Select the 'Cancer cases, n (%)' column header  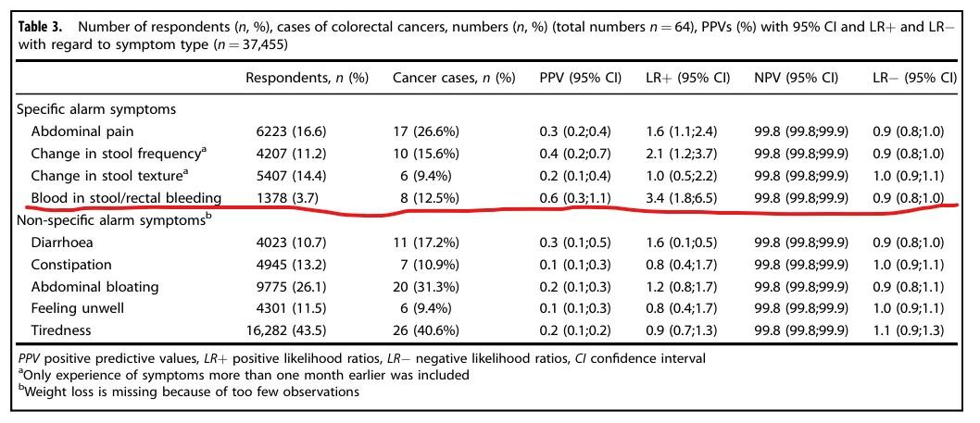click(x=454, y=78)
